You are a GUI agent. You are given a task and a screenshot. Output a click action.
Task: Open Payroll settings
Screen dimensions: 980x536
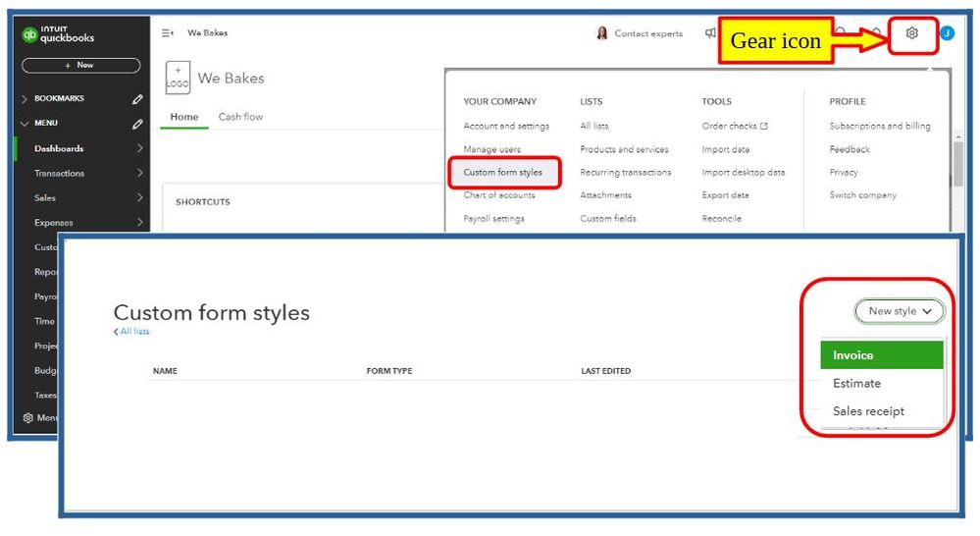(493, 219)
